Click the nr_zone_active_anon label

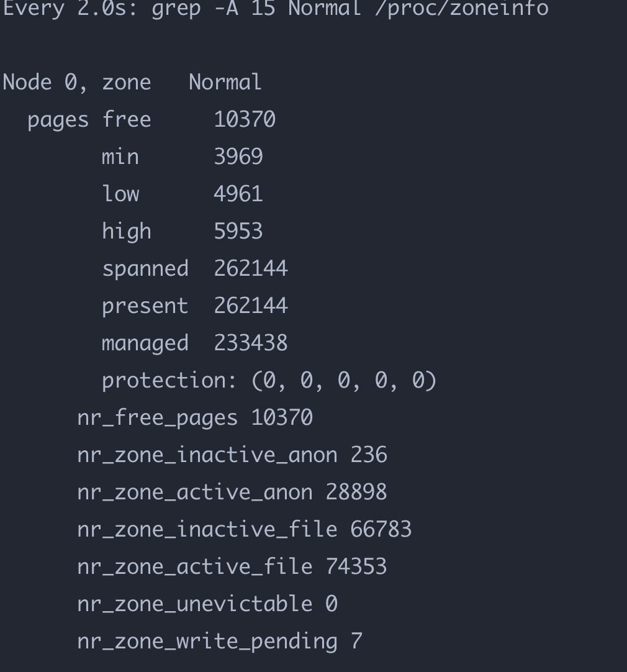coord(195,492)
